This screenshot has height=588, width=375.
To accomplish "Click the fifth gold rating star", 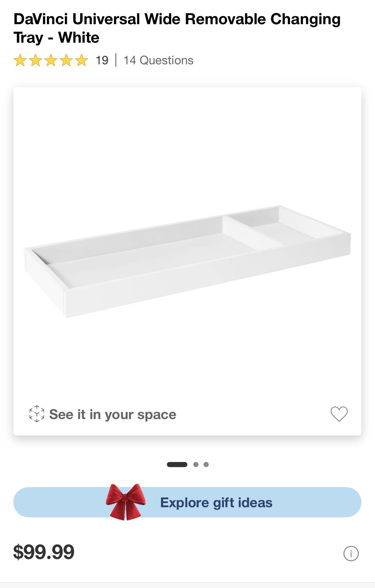I will click(82, 60).
